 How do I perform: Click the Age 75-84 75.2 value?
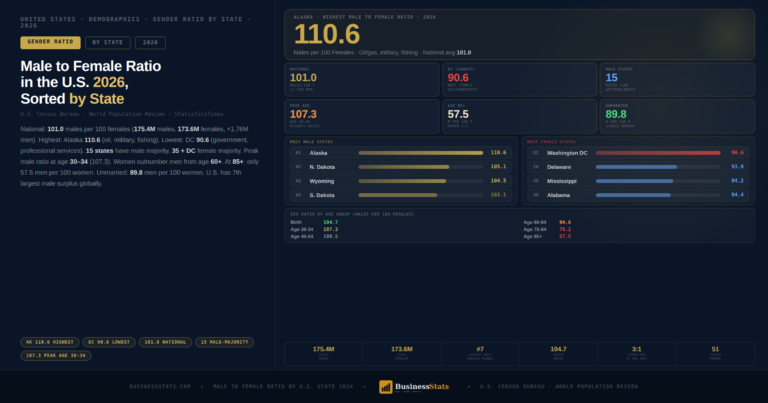[x=565, y=229]
